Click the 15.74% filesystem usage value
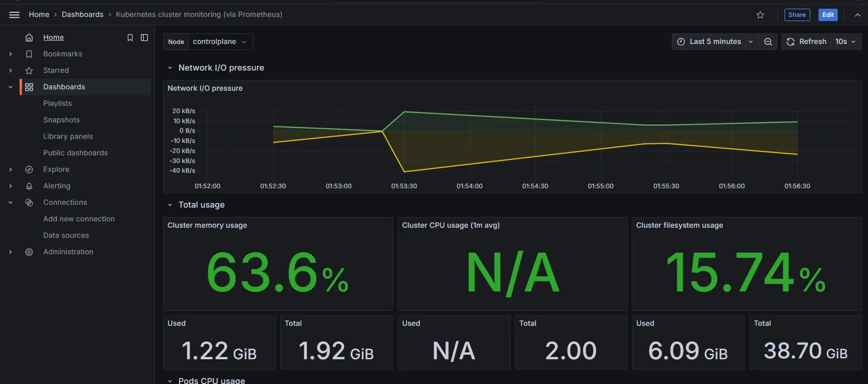The image size is (868, 384). pos(746,273)
